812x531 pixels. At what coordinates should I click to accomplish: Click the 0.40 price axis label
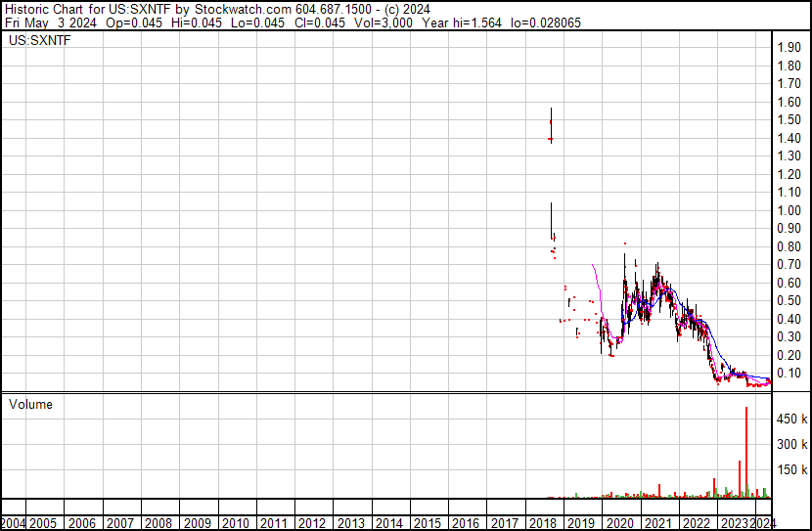(x=789, y=319)
